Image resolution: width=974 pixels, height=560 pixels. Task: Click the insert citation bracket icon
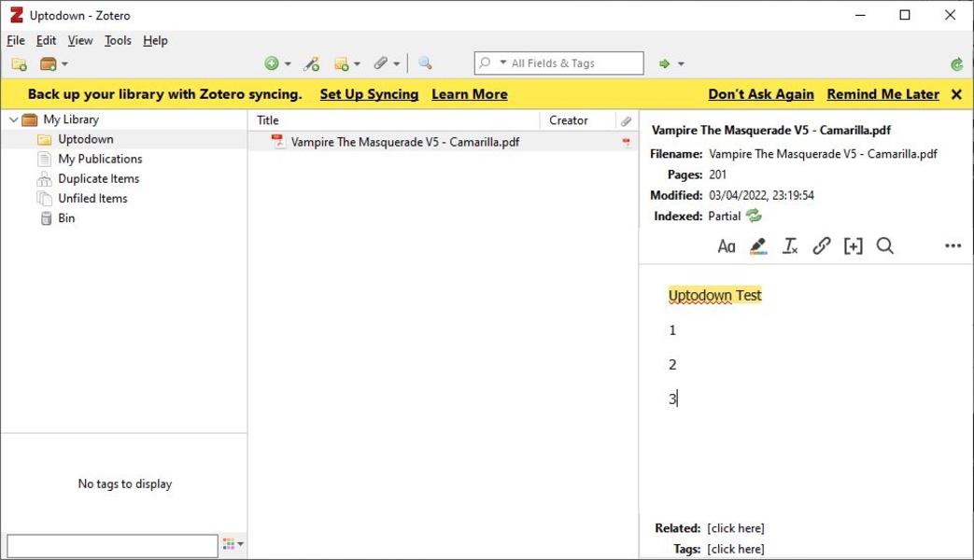pos(853,246)
